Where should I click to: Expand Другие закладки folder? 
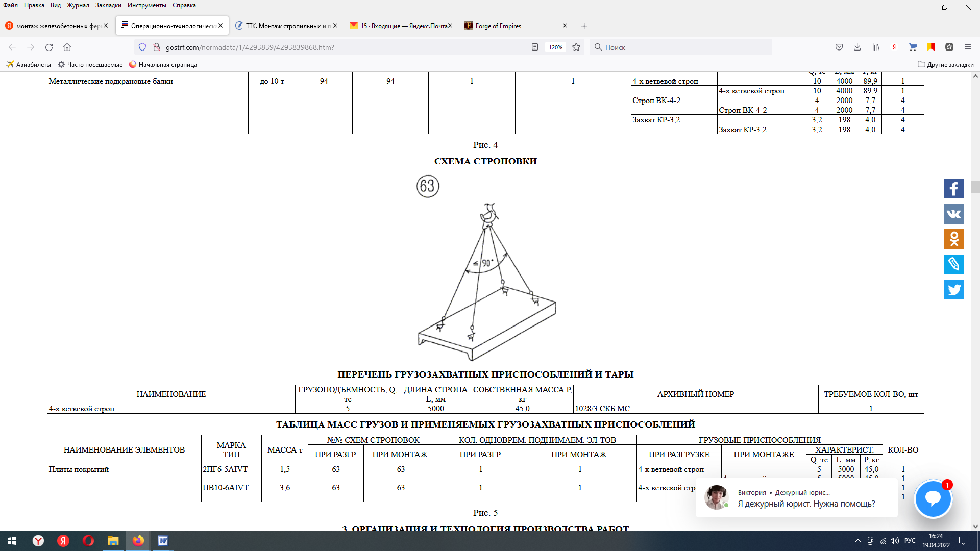[x=946, y=65]
